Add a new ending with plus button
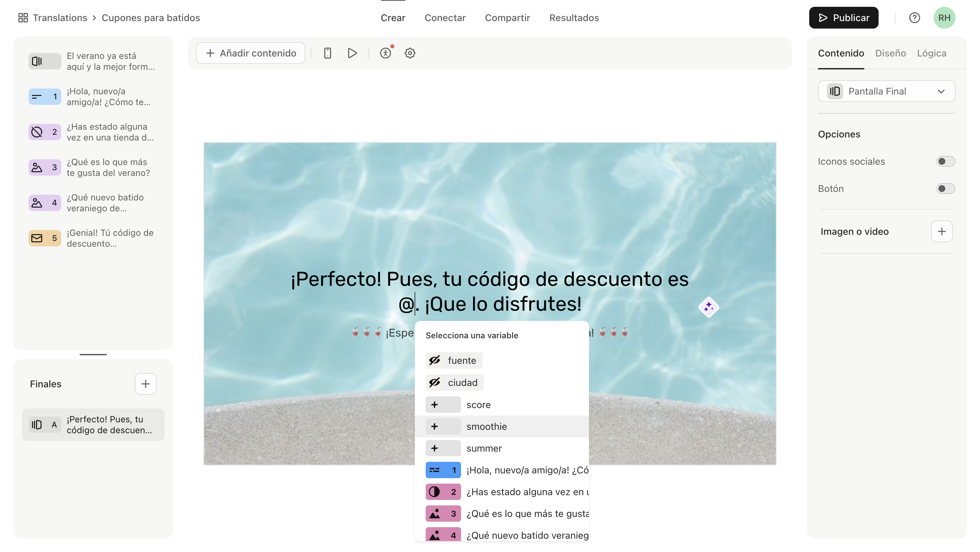Image resolution: width=980 pixels, height=552 pixels. click(145, 384)
